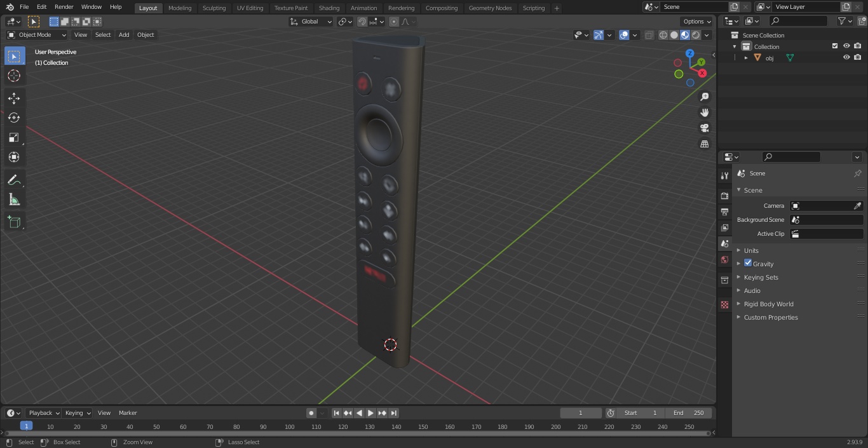Expand the Keying Sets panel
This screenshot has height=448, width=868.
click(761, 277)
